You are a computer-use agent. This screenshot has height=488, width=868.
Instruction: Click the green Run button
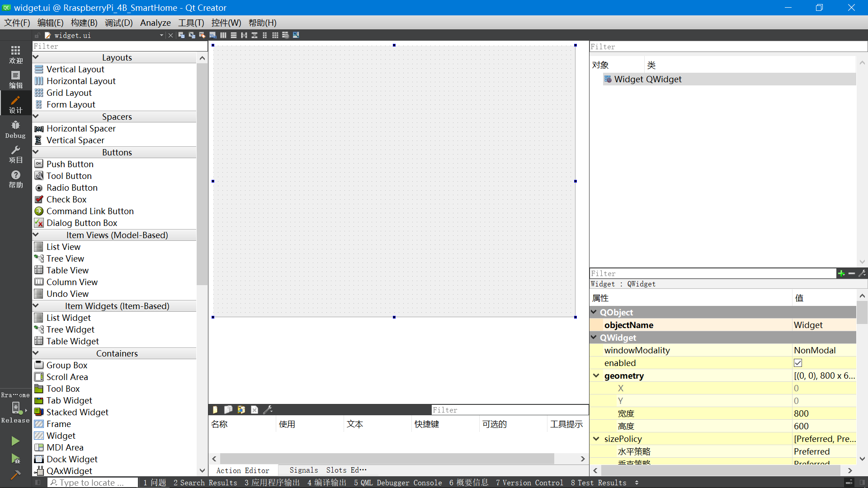click(x=15, y=441)
